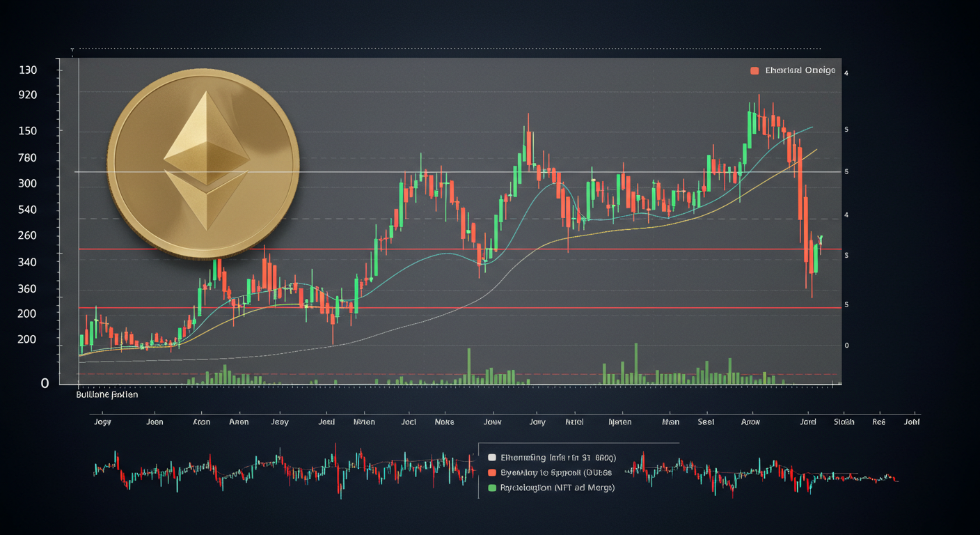Click the 0 on the right axis
The image size is (980, 535).
[x=846, y=346]
